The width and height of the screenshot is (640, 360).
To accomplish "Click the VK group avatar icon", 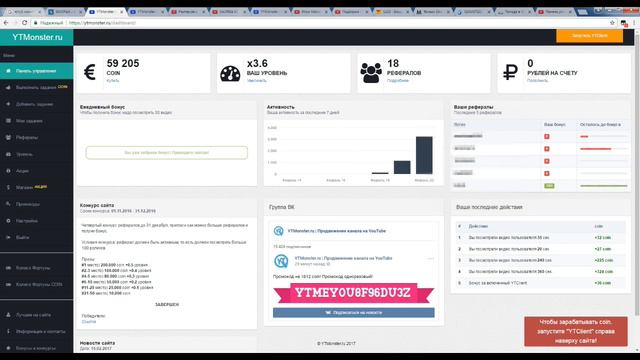I will pyautogui.click(x=278, y=231).
